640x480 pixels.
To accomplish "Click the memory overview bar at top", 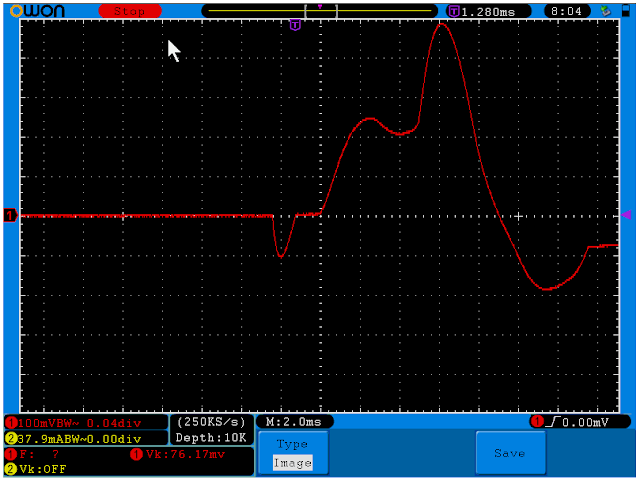I will (320, 11).
